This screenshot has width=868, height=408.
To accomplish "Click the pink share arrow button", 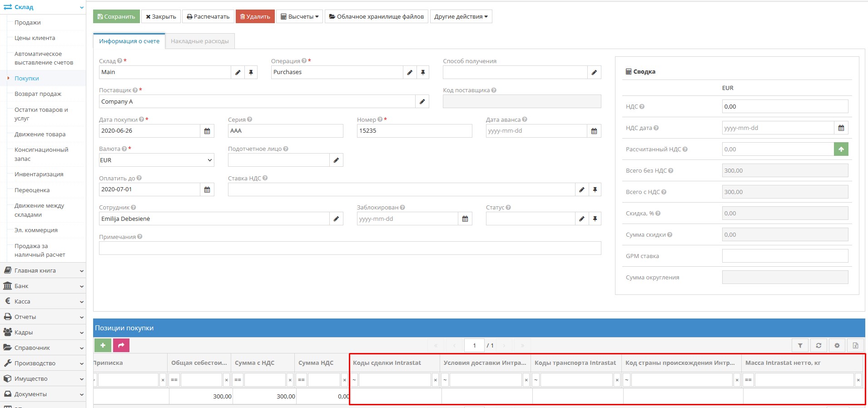I will [x=121, y=345].
